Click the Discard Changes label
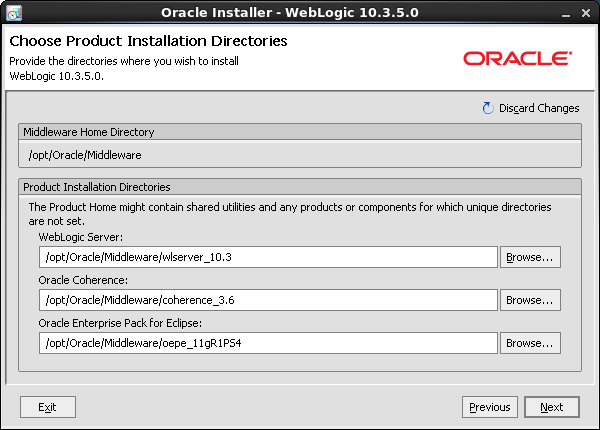600x430 pixels. (539, 108)
